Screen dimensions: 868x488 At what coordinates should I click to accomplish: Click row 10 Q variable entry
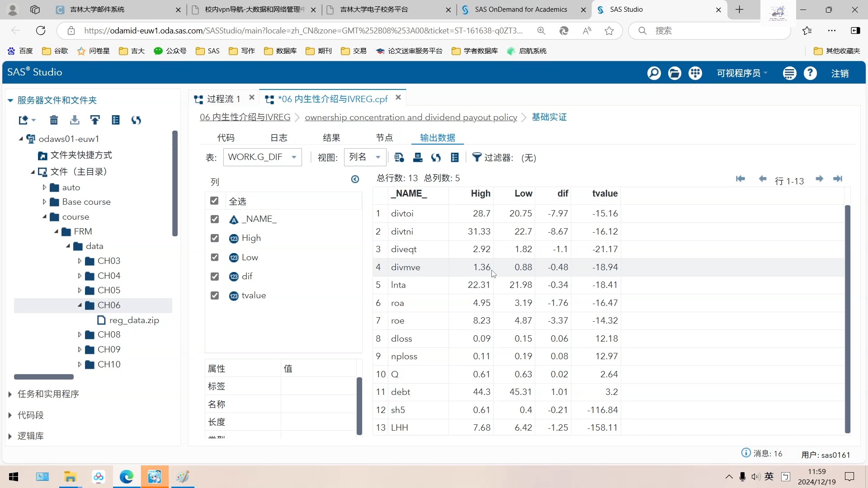pyautogui.click(x=395, y=374)
